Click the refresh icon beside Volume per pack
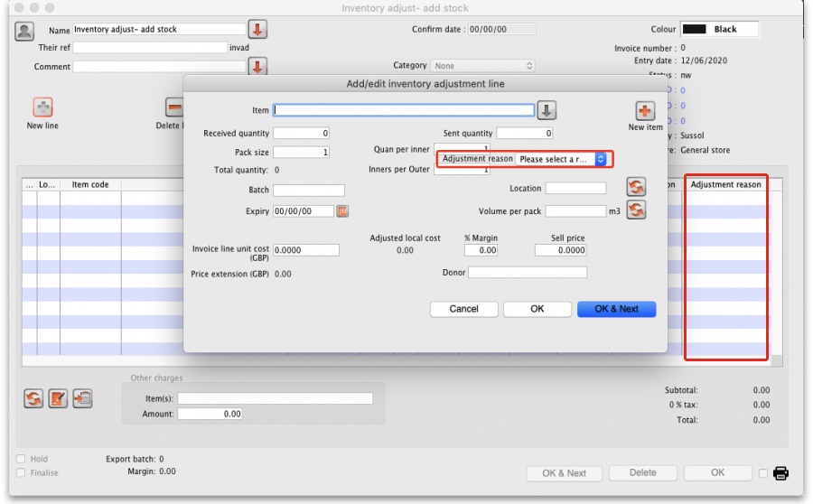Screen dimensions: 813x504 click(x=636, y=210)
